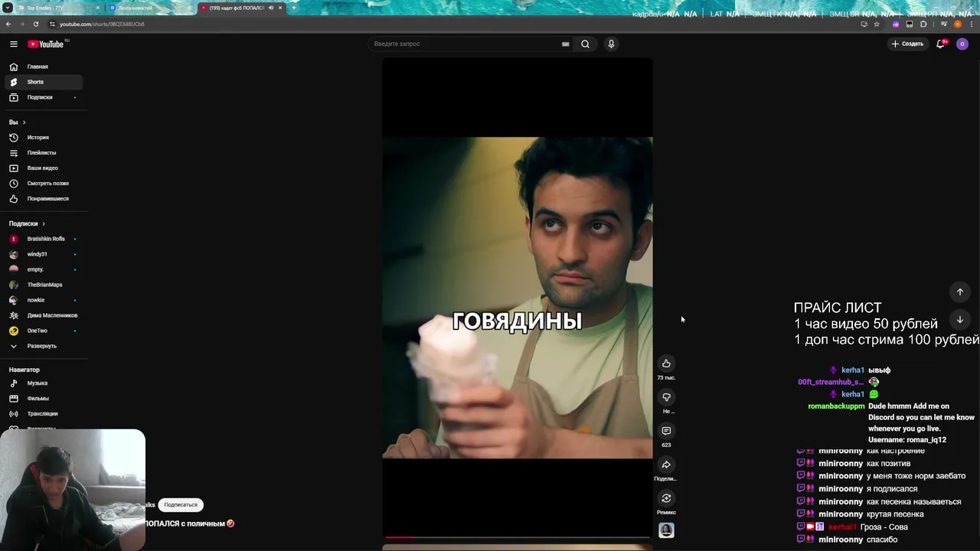Screen dimensions: 980x551
Task: Open Понравившиеся in sidebar
Action: [44, 199]
